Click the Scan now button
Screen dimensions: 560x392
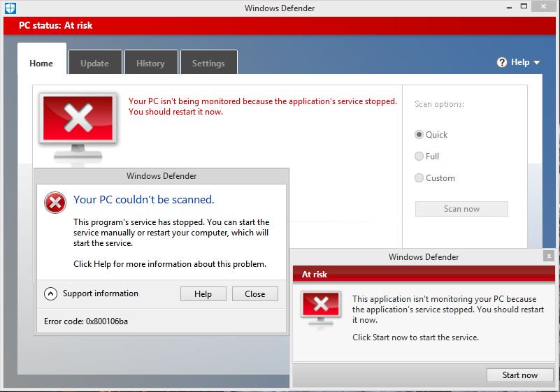(x=461, y=209)
